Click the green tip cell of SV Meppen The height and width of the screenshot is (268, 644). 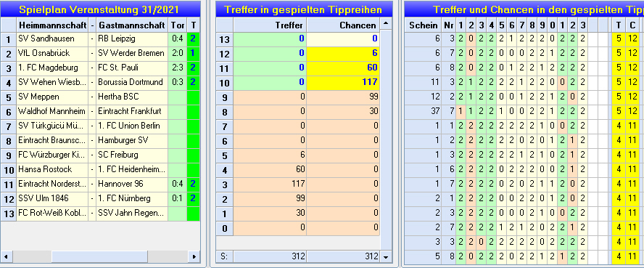click(x=193, y=97)
